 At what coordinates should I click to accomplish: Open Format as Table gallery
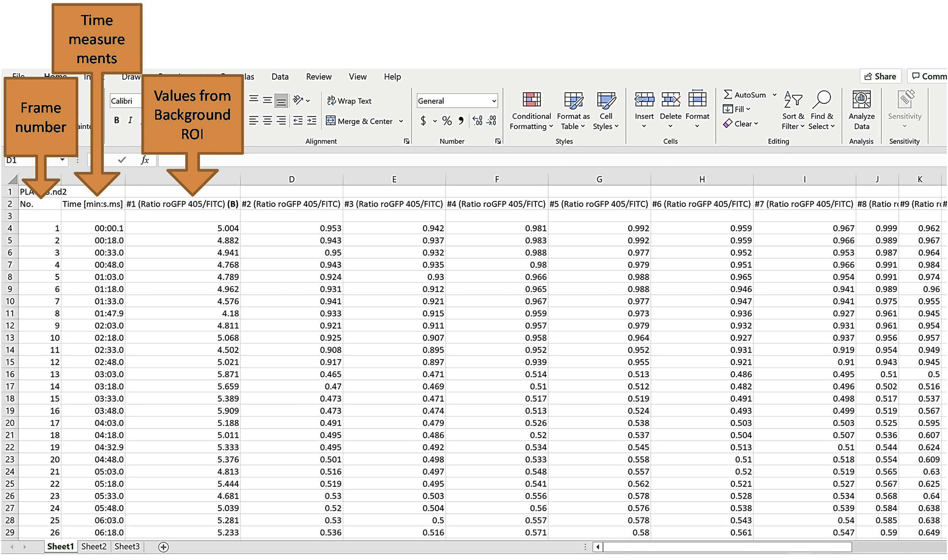point(573,100)
